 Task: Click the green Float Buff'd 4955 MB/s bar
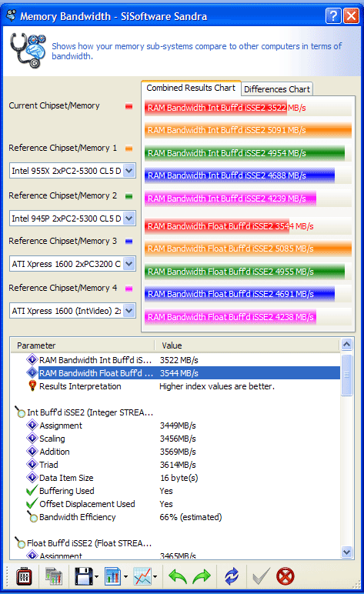[x=245, y=272]
